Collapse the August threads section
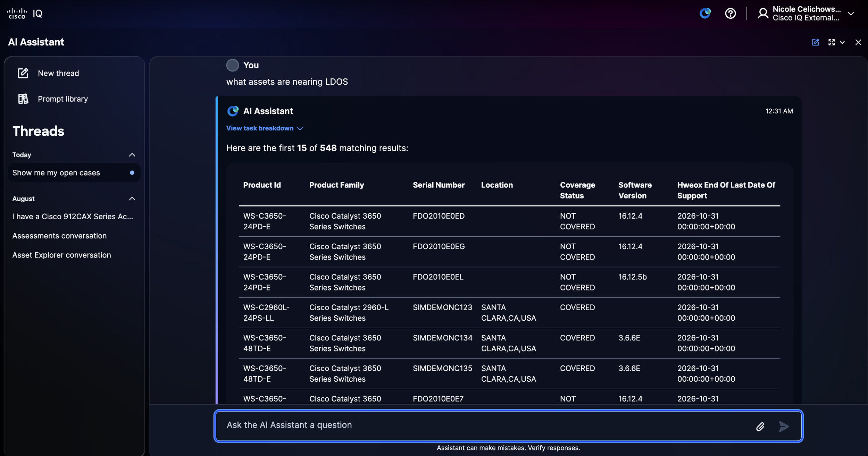Screen dimensions: 868x456 tap(132, 199)
